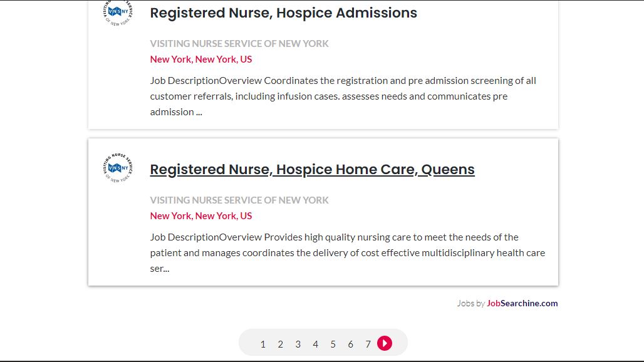The width and height of the screenshot is (644, 362).
Task: Go to page 6 of results
Action: pyautogui.click(x=350, y=344)
